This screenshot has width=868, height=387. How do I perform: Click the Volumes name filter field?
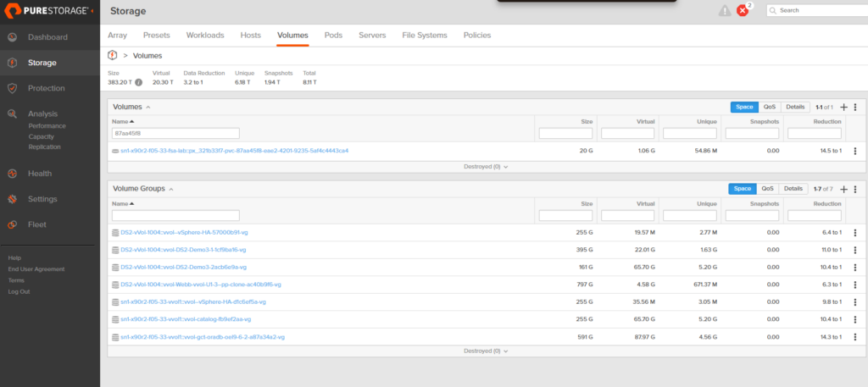pyautogui.click(x=175, y=133)
